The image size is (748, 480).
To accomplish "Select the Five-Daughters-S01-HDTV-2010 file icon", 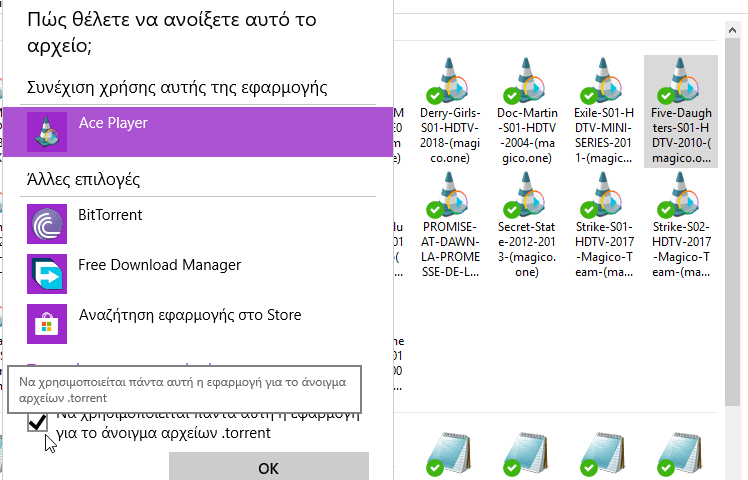I will pos(680,81).
